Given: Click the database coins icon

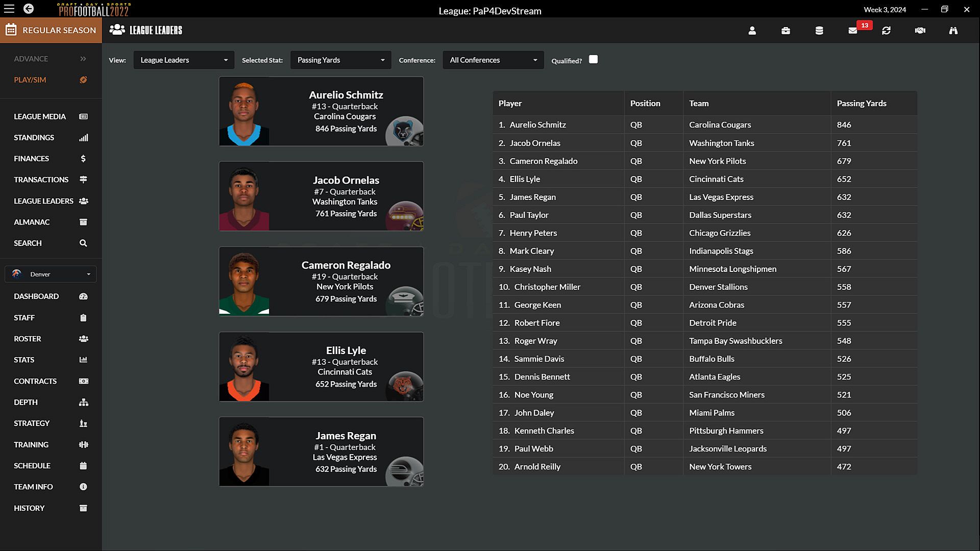Looking at the screenshot, I should tap(819, 31).
